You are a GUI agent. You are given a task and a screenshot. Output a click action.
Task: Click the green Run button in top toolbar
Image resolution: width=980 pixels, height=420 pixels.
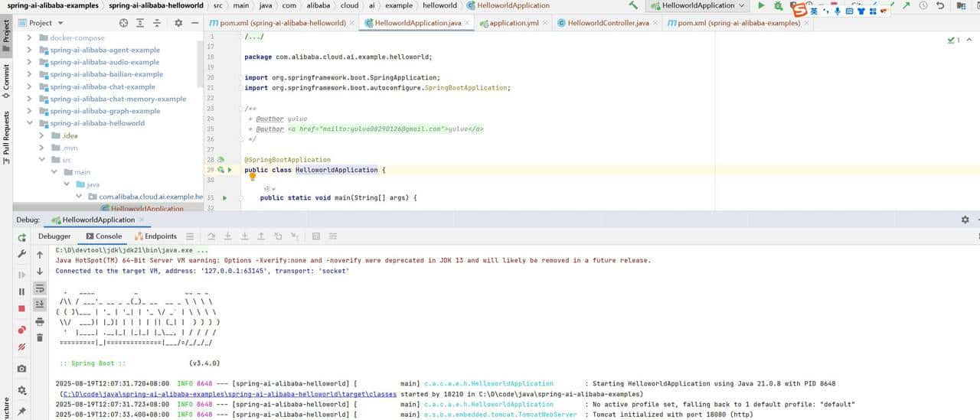coord(761,5)
